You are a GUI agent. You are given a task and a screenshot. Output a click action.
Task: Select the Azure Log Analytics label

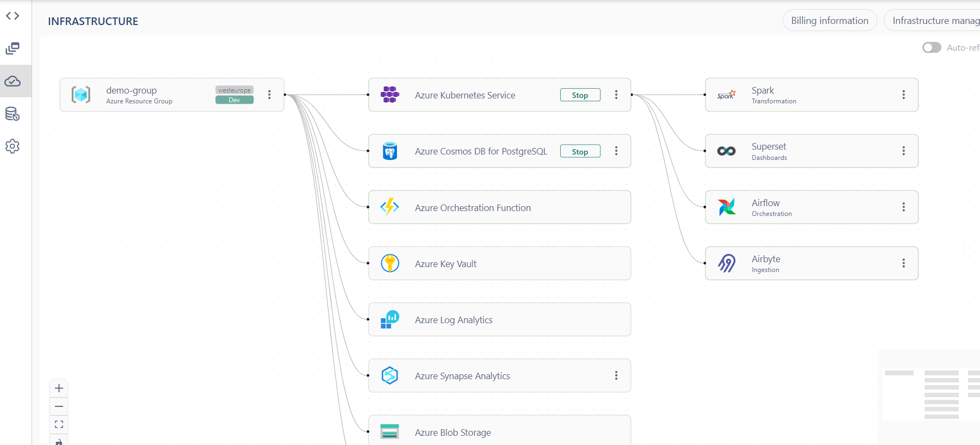click(x=454, y=320)
